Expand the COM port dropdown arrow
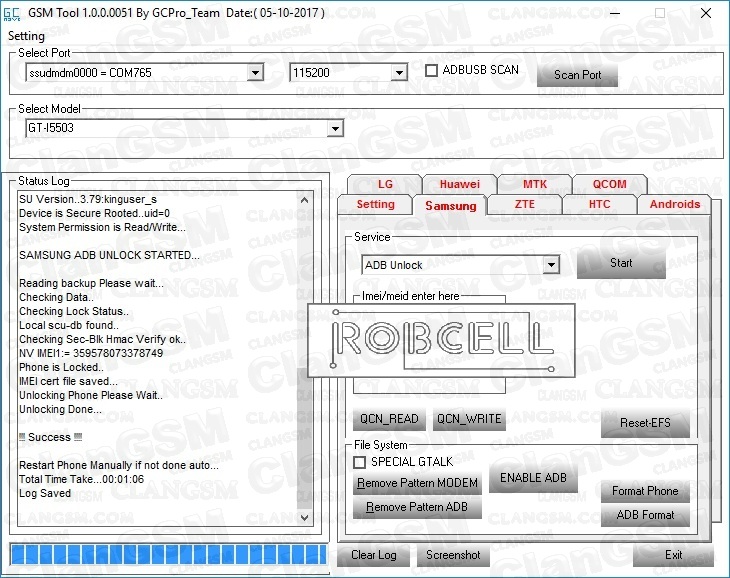This screenshot has height=578, width=730. pos(255,73)
